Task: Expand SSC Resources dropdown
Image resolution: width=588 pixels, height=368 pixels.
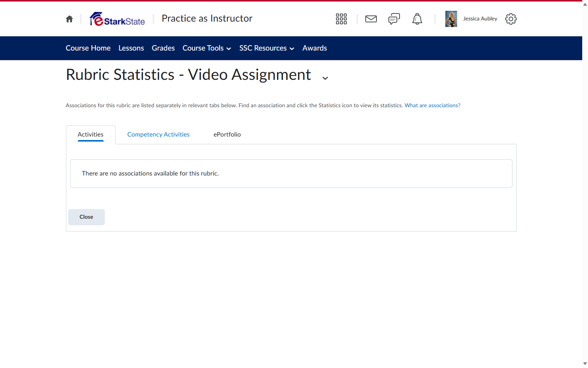Action: 267,48
